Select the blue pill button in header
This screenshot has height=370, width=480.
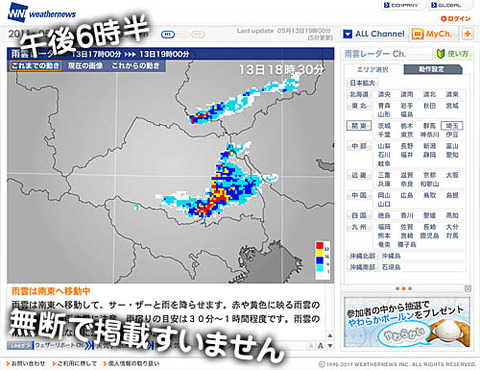pos(168,34)
